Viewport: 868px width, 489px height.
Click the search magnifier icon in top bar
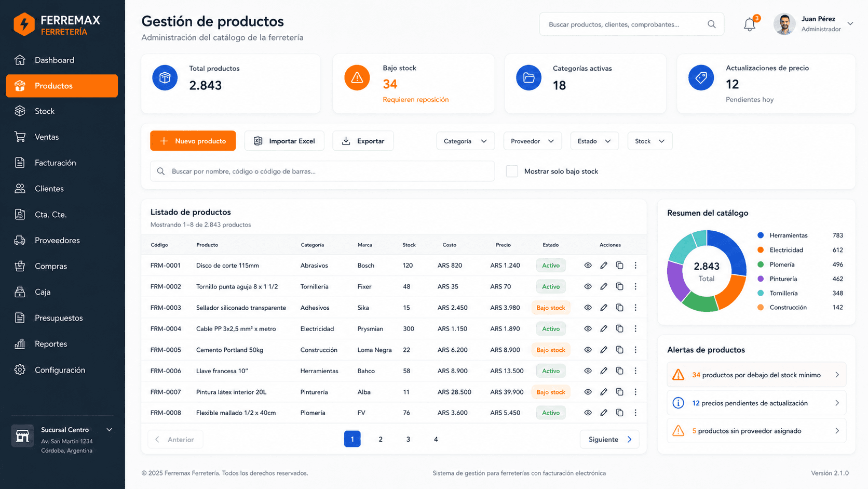point(712,24)
